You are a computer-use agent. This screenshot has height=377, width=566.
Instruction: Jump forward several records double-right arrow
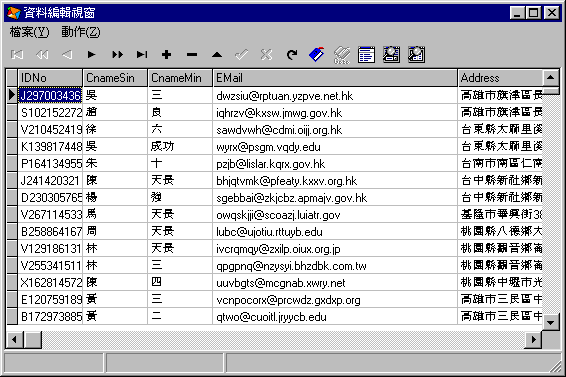tap(117, 55)
